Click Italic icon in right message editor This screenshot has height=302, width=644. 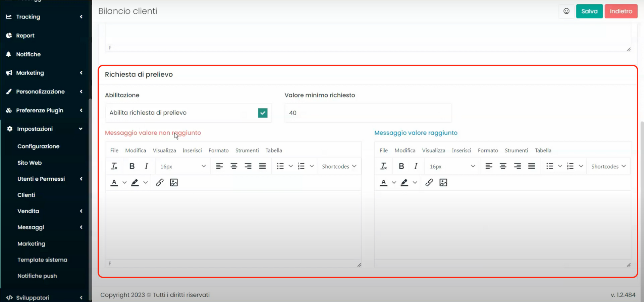(x=416, y=166)
